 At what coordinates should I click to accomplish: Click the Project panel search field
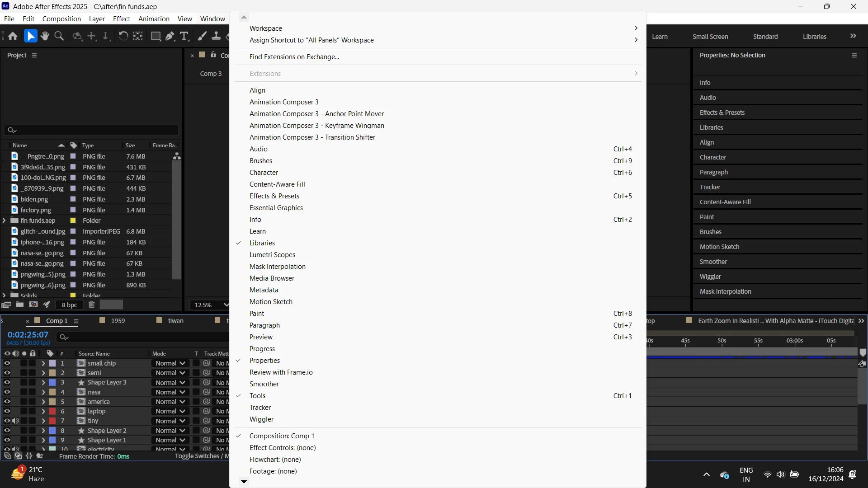tap(93, 130)
